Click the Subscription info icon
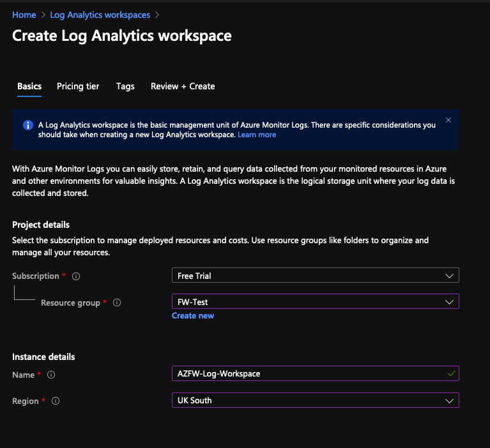The width and height of the screenshot is (490, 448). (x=76, y=276)
